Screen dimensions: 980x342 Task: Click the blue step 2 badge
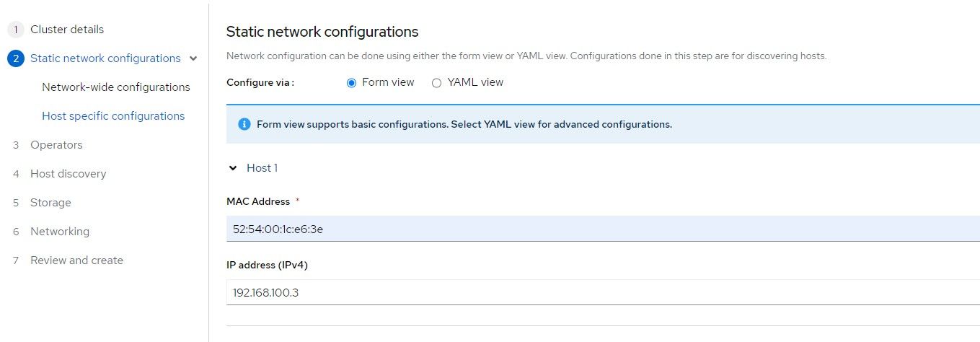[16, 58]
